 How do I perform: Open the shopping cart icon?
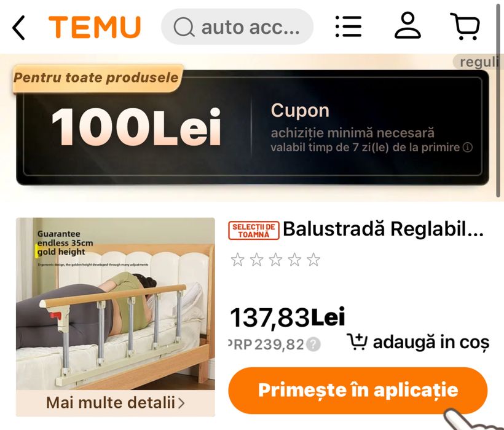[465, 26]
